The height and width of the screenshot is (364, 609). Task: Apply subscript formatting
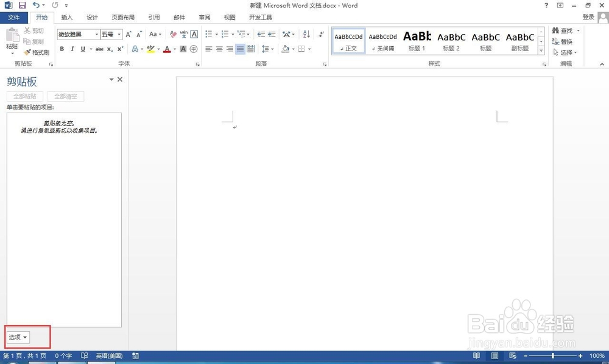110,49
